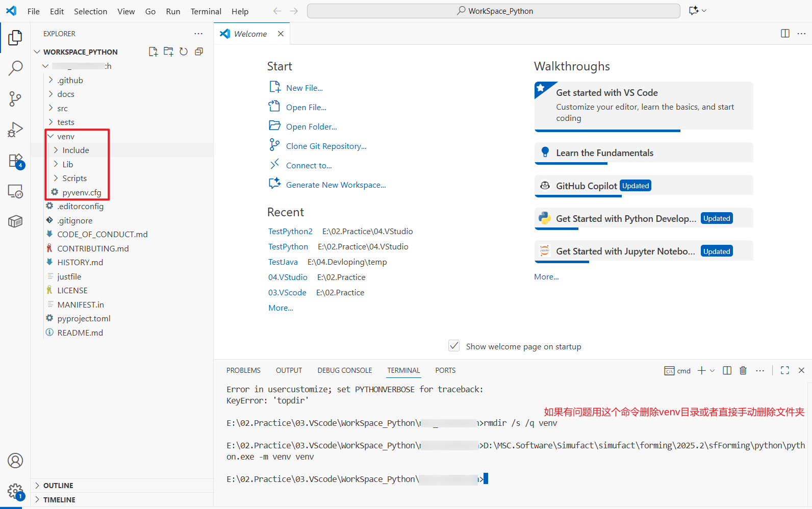The height and width of the screenshot is (509, 812).
Task: Switch to DEBUG CONSOLE tab
Action: pyautogui.click(x=345, y=370)
